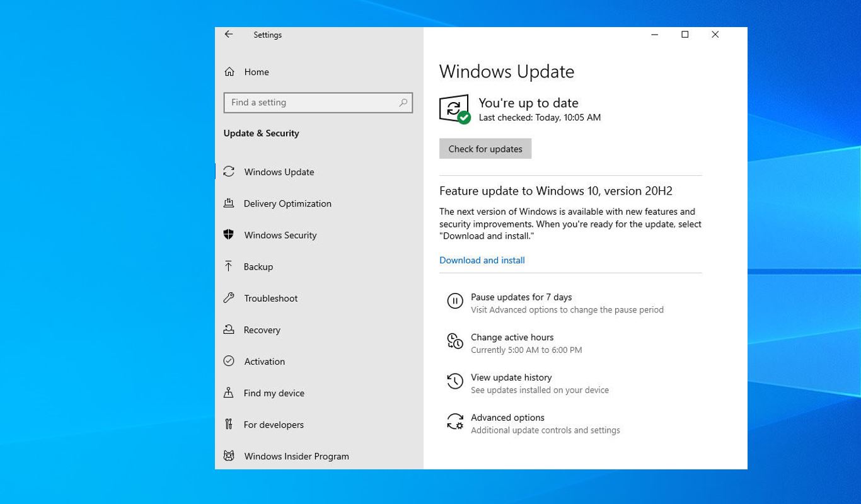Click the Advanced options gear-sync icon
The width and height of the screenshot is (861, 504).
[x=455, y=421]
